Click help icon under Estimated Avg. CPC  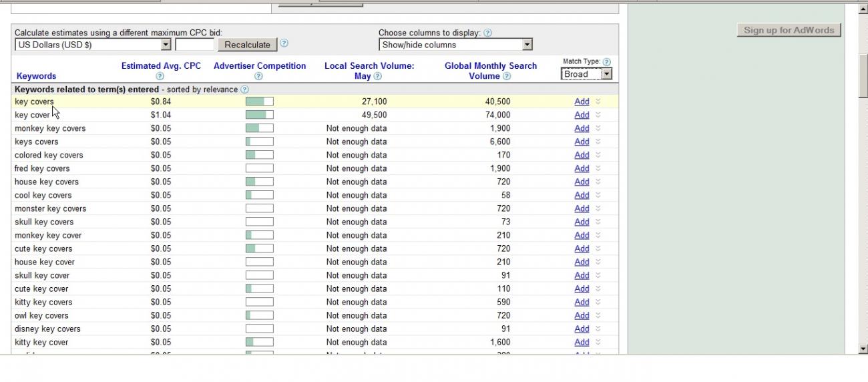(x=160, y=77)
